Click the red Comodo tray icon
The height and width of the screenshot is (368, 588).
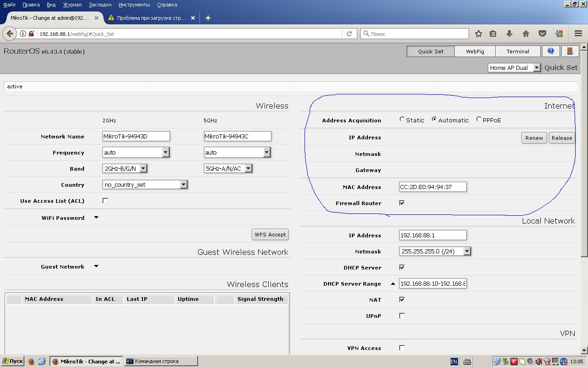(x=514, y=362)
